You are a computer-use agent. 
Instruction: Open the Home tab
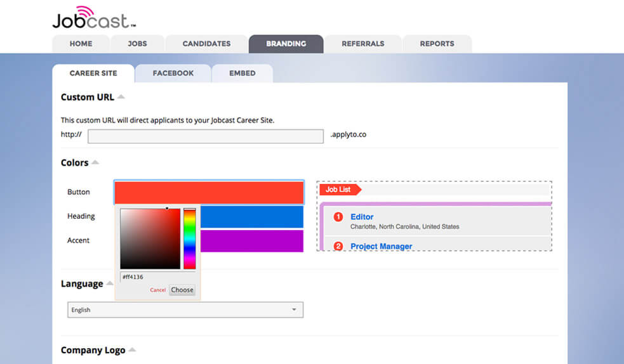point(81,44)
